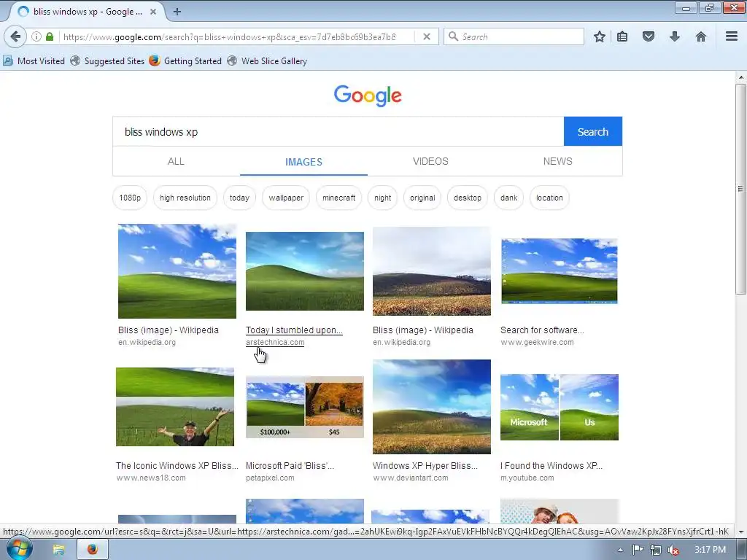
Task: Switch to the VIDEOS tab
Action: point(430,161)
